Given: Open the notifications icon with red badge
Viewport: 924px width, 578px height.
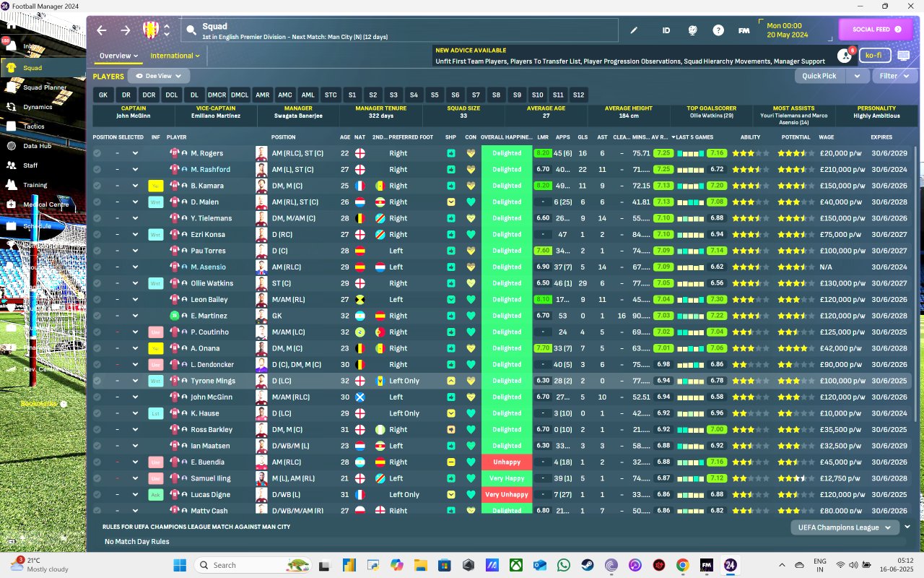Looking at the screenshot, I should 845,56.
